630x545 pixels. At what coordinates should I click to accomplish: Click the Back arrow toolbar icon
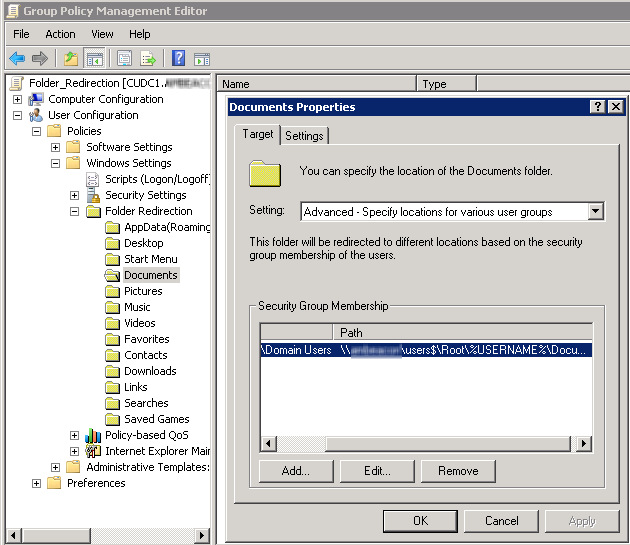pyautogui.click(x=17, y=58)
